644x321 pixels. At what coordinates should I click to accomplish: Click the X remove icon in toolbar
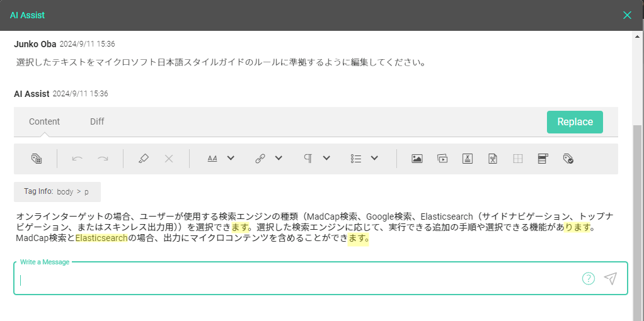pyautogui.click(x=169, y=159)
